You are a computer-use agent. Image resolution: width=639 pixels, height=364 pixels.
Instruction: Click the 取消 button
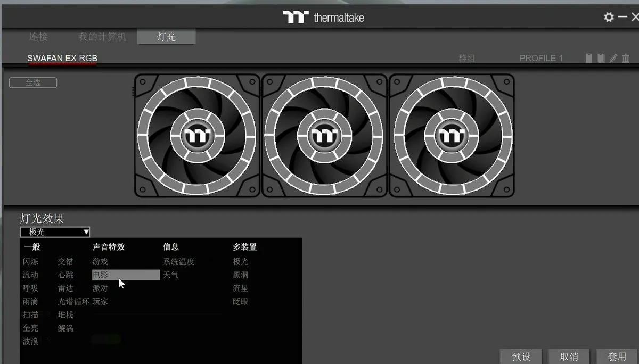coord(569,357)
